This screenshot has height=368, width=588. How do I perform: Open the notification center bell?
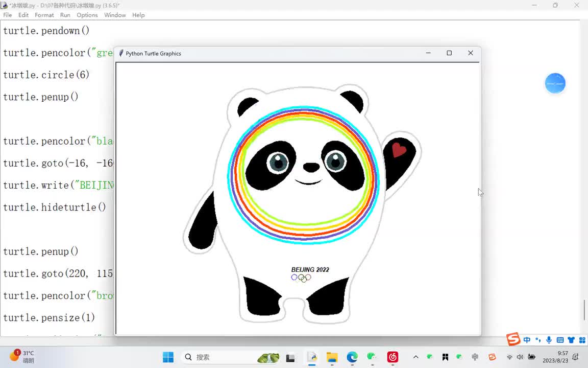[576, 357]
